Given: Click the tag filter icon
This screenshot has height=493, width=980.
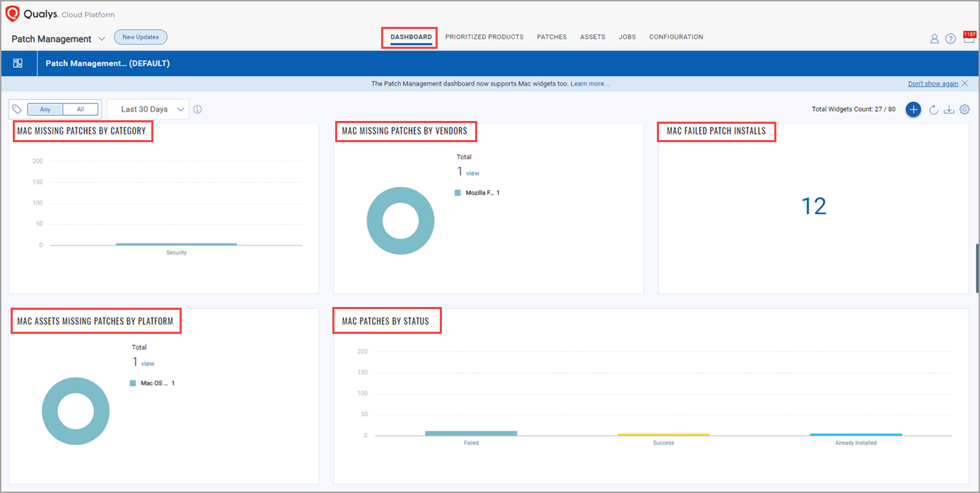Looking at the screenshot, I should [x=18, y=110].
